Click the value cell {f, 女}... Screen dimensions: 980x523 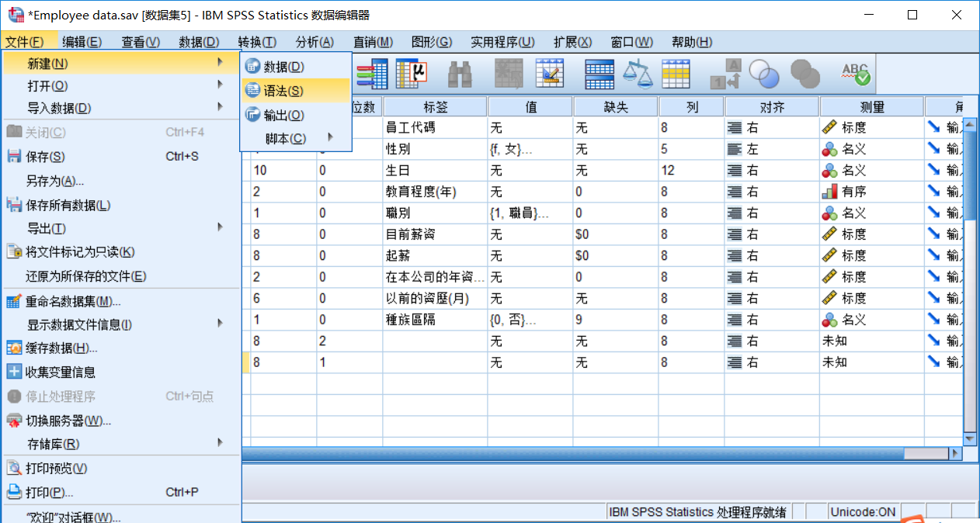click(530, 149)
